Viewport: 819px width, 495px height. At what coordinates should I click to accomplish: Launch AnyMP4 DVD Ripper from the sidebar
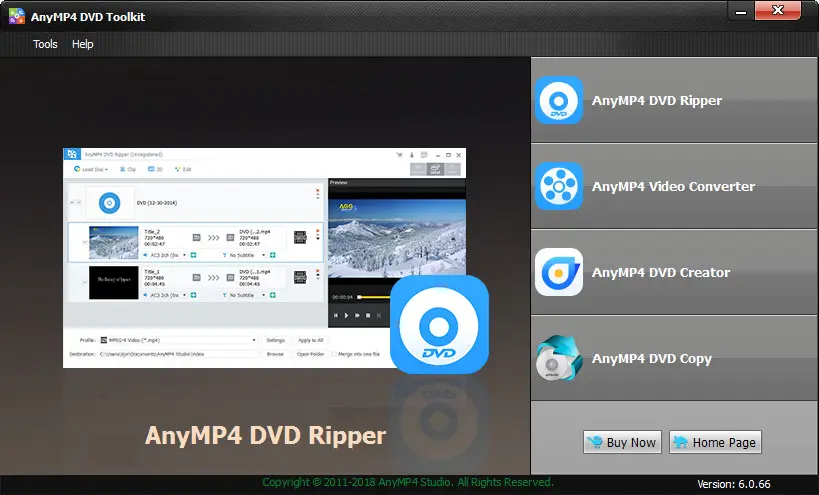coord(674,100)
